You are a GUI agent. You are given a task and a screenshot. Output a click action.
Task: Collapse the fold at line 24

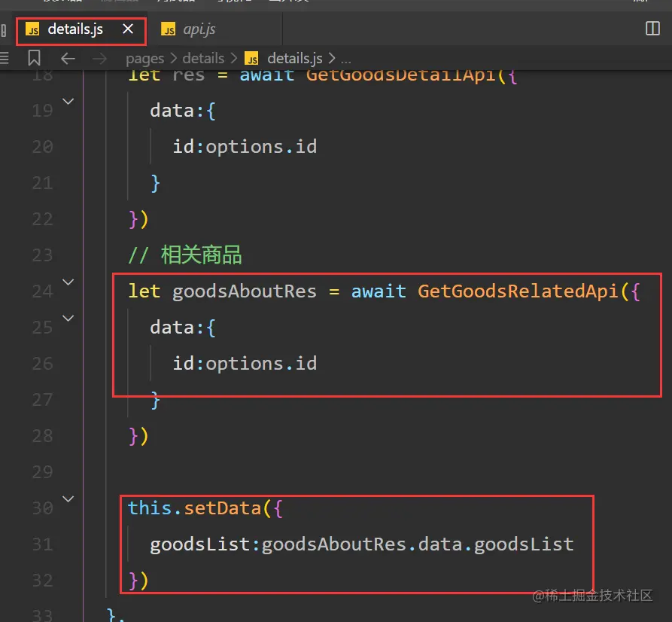[68, 282]
